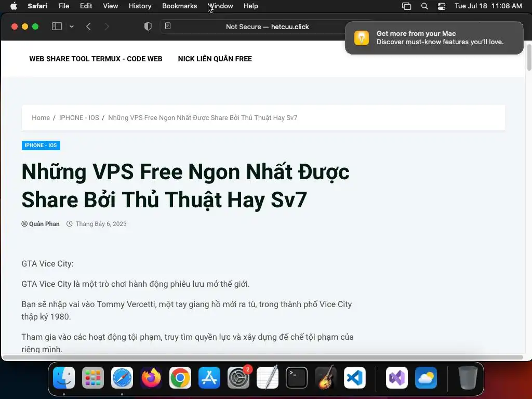
Task: Open the Trash in the Dock
Action: (468, 378)
